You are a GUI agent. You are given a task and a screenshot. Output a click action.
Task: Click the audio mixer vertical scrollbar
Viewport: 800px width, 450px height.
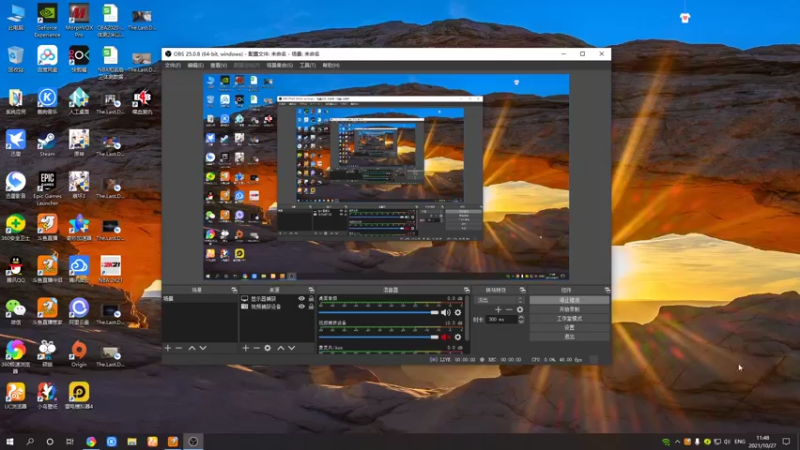click(x=467, y=317)
